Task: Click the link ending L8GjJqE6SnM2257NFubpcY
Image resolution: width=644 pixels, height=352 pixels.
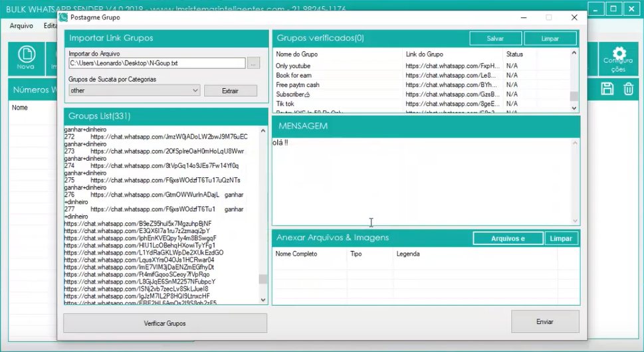Action: (140, 282)
